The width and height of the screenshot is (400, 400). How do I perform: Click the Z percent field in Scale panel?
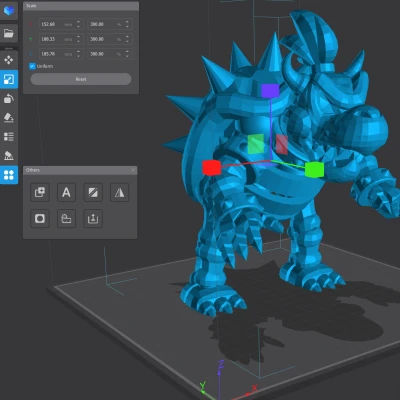[x=110, y=54]
